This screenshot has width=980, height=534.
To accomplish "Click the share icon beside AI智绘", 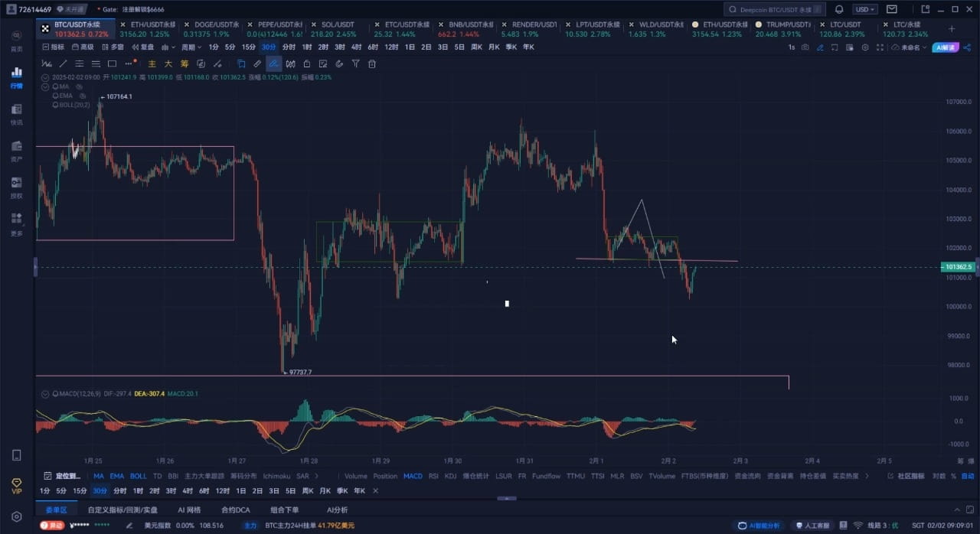I will tap(969, 47).
